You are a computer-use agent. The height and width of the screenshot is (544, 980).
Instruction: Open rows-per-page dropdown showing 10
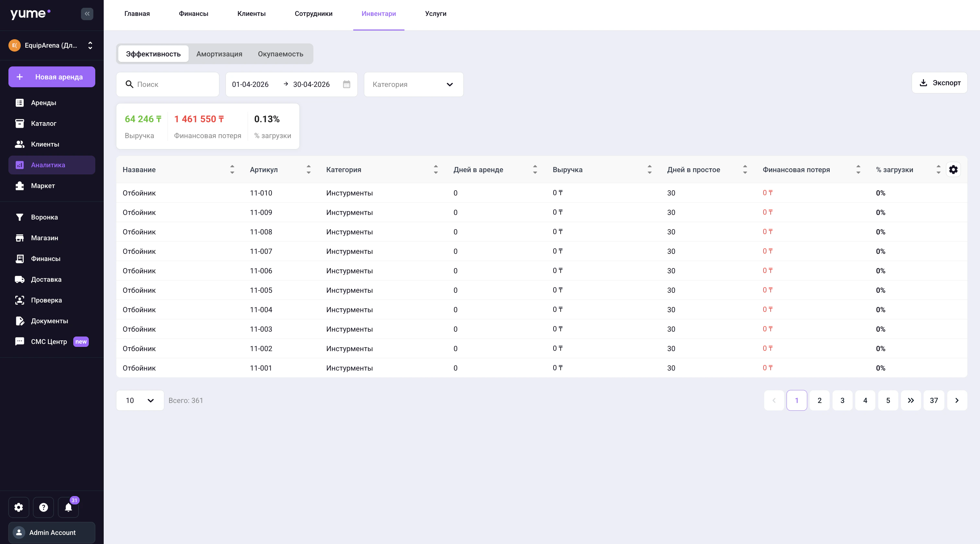(x=140, y=400)
